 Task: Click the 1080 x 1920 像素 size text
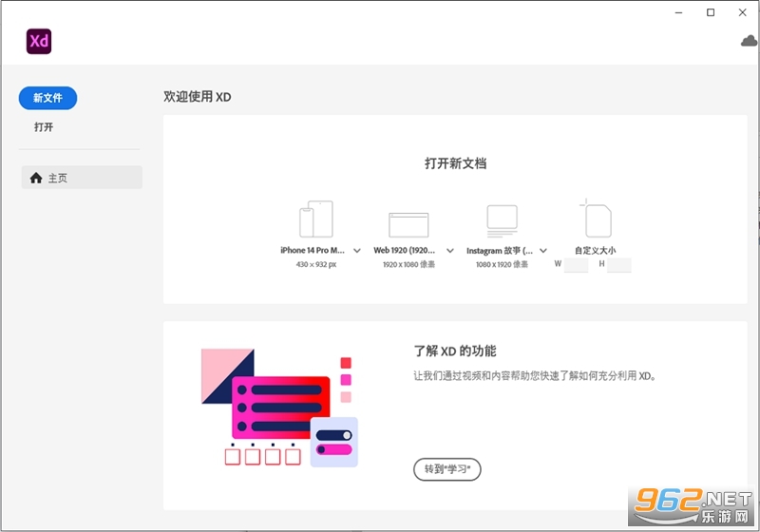pos(502,264)
